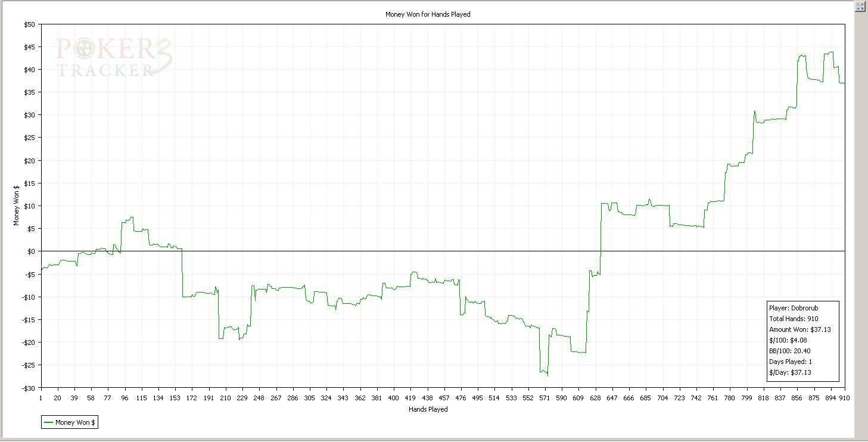
Task: Click the '$20' positive y-axis tick label
Action: [x=30, y=160]
